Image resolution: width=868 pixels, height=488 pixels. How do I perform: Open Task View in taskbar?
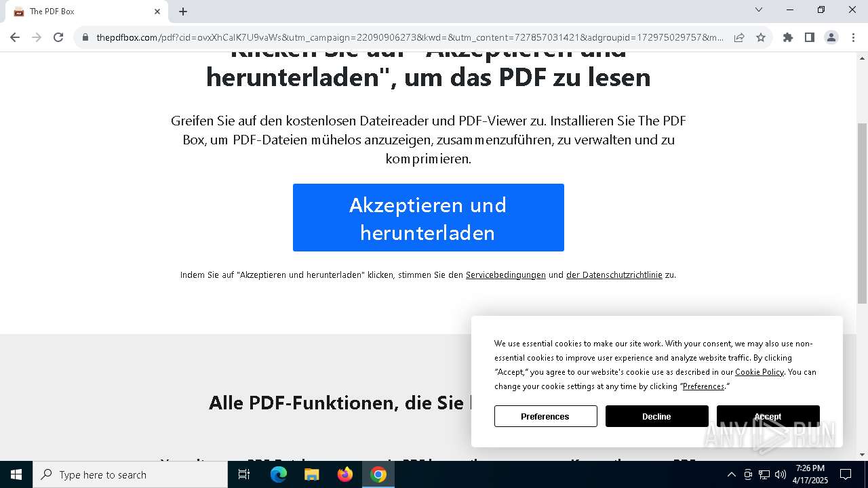pos(244,474)
